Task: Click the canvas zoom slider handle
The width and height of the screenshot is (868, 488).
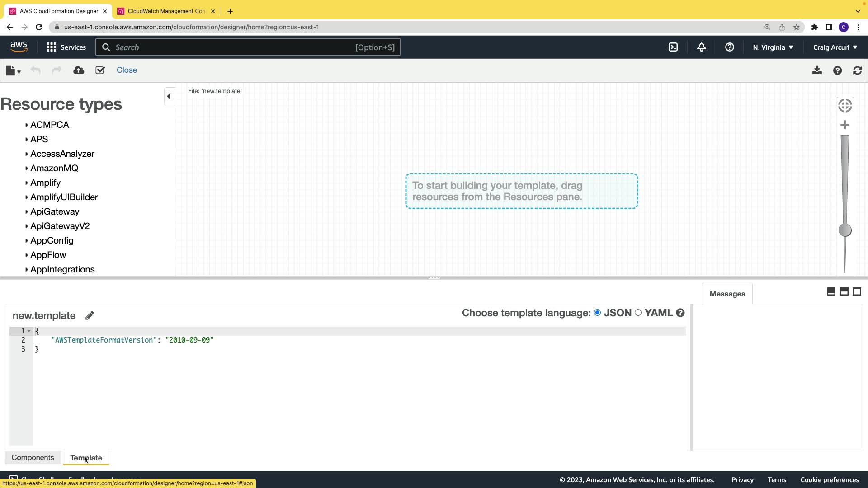Action: pyautogui.click(x=844, y=230)
